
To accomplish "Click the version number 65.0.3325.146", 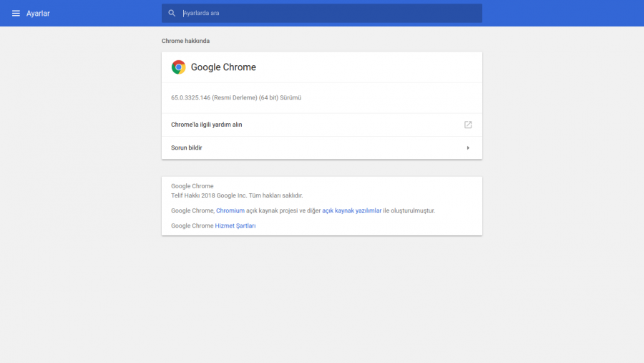I will point(190,97).
